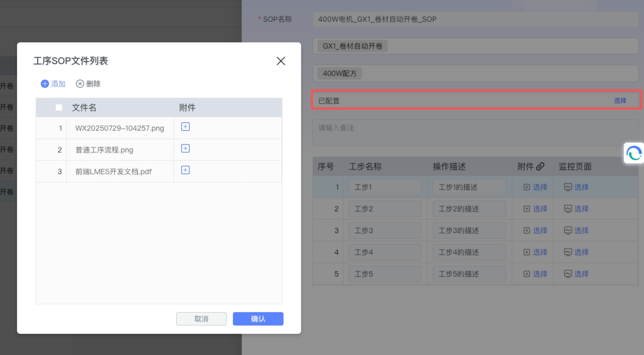Add attachment for WX20250729-104257.png row
Screen dimensions: 644x355
click(185, 127)
